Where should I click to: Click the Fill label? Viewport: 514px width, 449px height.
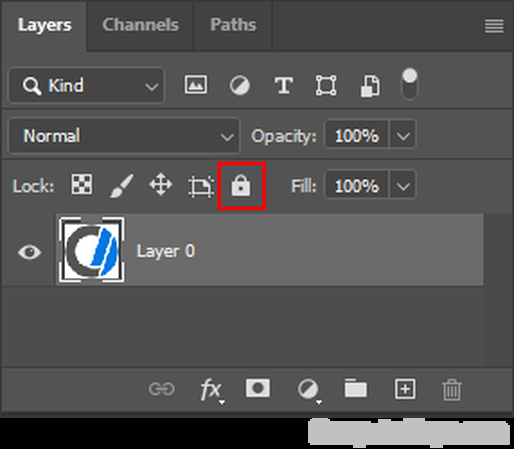(x=304, y=186)
